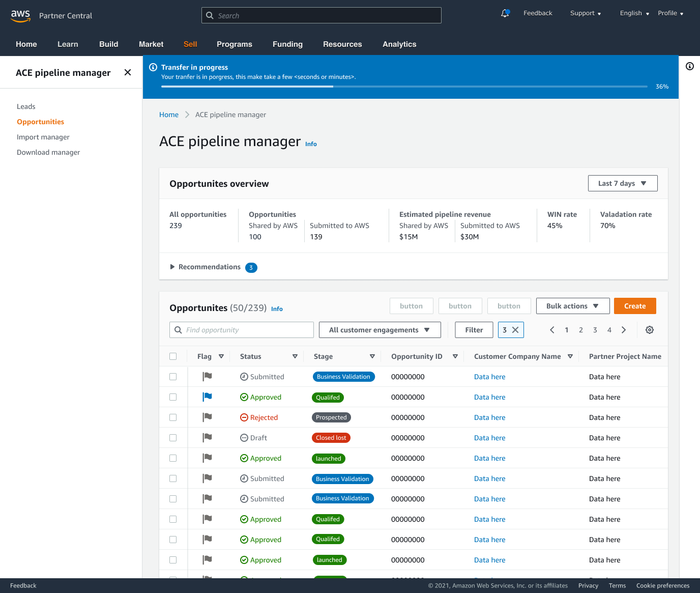Open the Profile dropdown
This screenshot has width=700, height=593.
[670, 13]
